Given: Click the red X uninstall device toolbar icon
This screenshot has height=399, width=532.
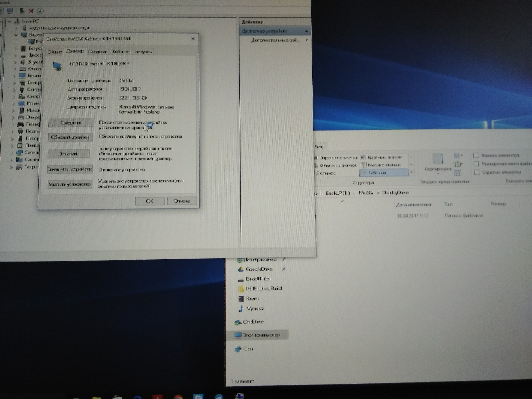Looking at the screenshot, I should pyautogui.click(x=31, y=11).
